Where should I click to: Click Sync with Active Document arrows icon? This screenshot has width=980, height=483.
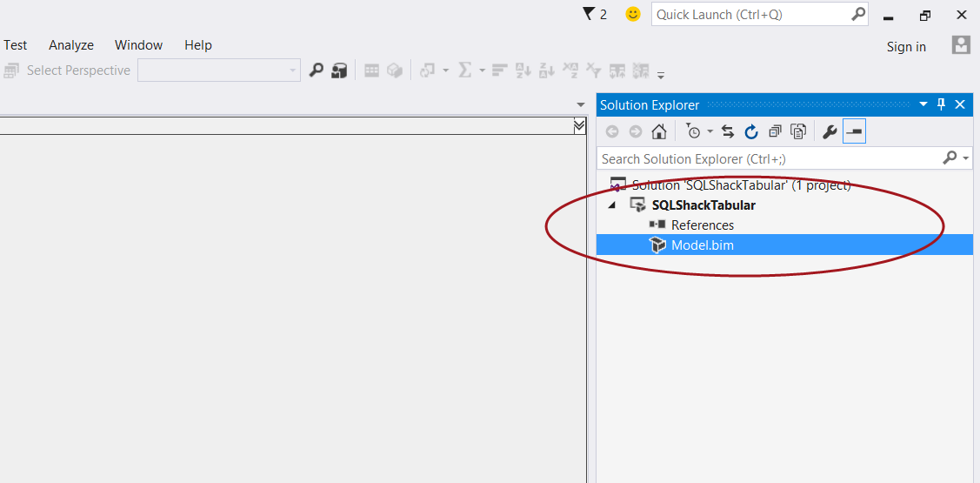(728, 131)
